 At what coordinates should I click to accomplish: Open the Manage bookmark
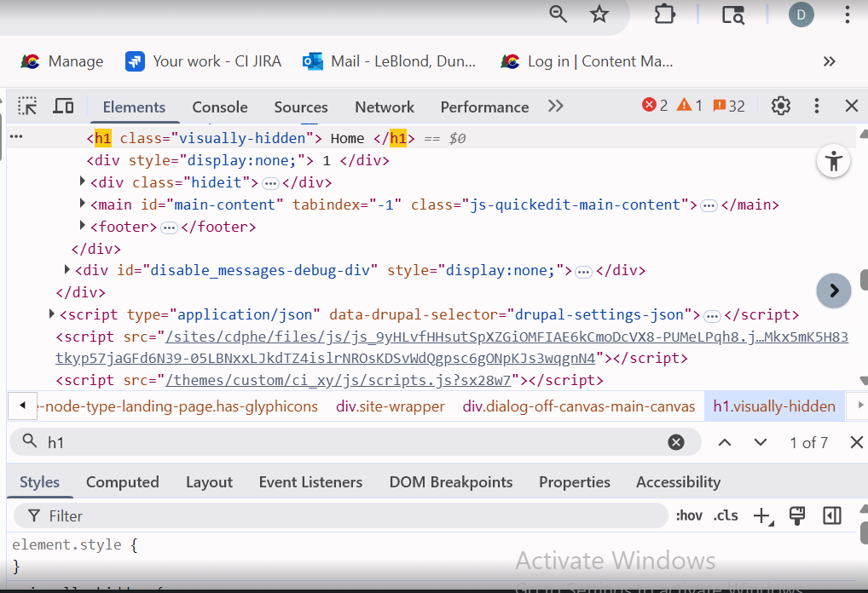[x=62, y=61]
